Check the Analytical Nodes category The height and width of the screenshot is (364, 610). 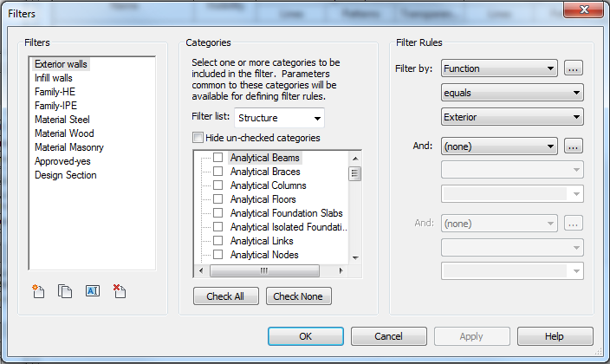point(217,255)
